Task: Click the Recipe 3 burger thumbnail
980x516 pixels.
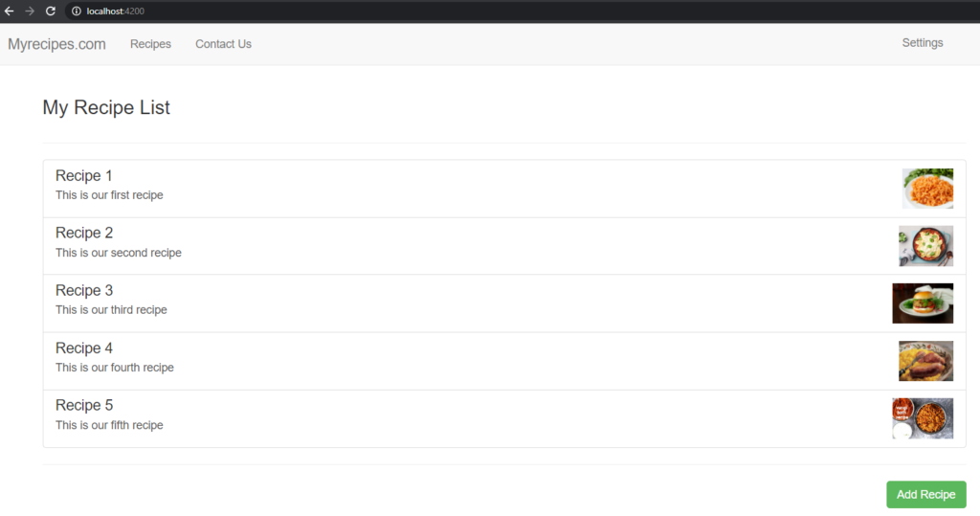Action: point(923,303)
